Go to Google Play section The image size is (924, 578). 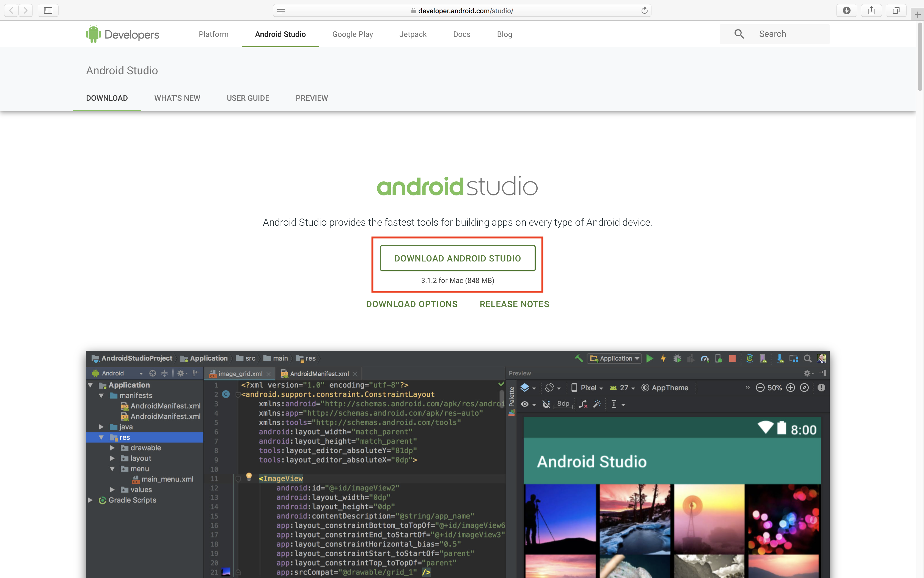[x=353, y=34]
